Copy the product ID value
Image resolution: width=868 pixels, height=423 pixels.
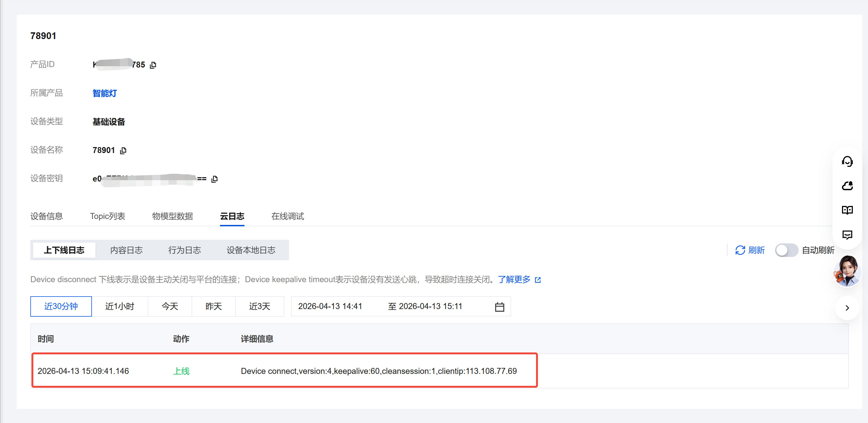153,65
